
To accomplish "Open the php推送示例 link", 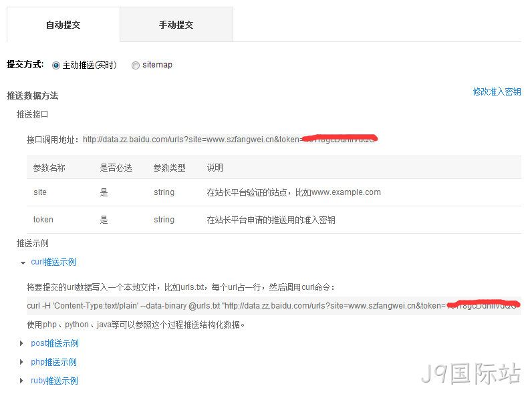I will (x=53, y=362).
